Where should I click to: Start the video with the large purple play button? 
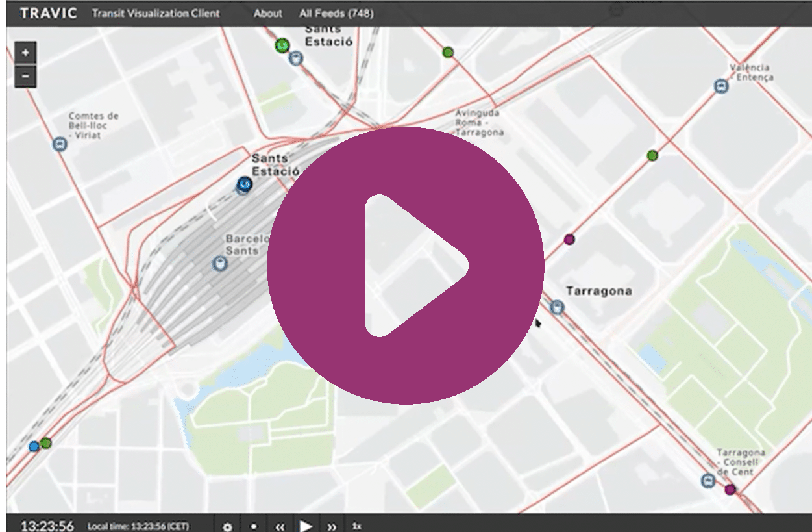[x=406, y=265]
